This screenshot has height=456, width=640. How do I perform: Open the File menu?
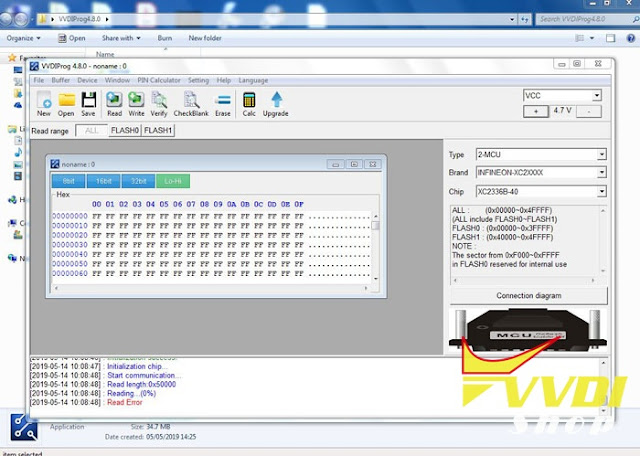[39, 80]
